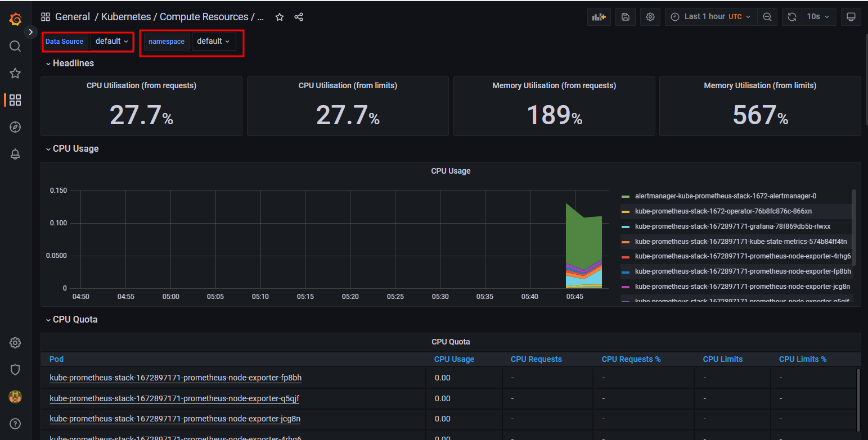This screenshot has width=868, height=440.
Task: Collapse the Headlines row
Action: (70, 63)
